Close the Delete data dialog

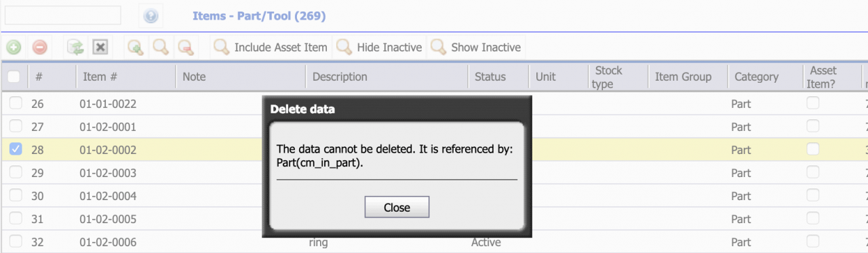click(x=397, y=208)
